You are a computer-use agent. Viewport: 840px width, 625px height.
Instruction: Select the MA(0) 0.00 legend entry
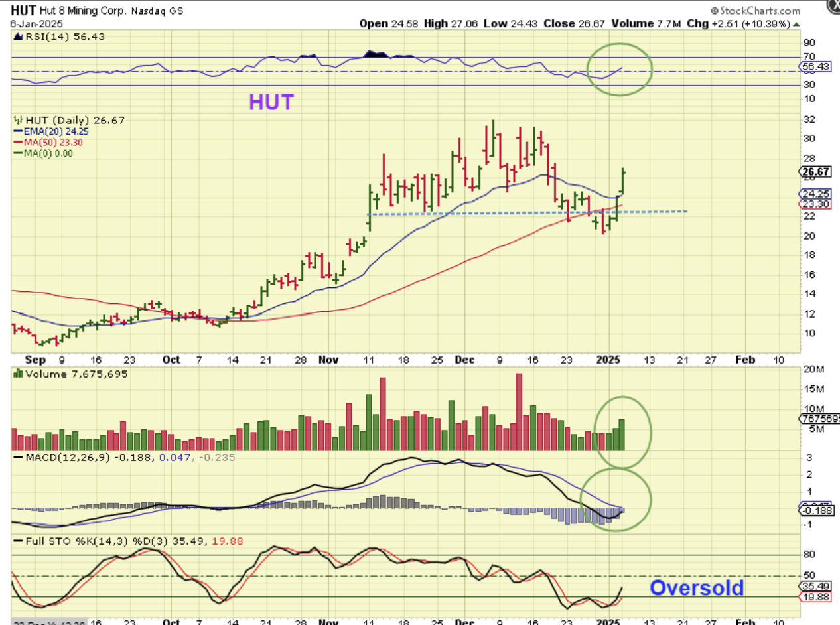tap(42, 153)
